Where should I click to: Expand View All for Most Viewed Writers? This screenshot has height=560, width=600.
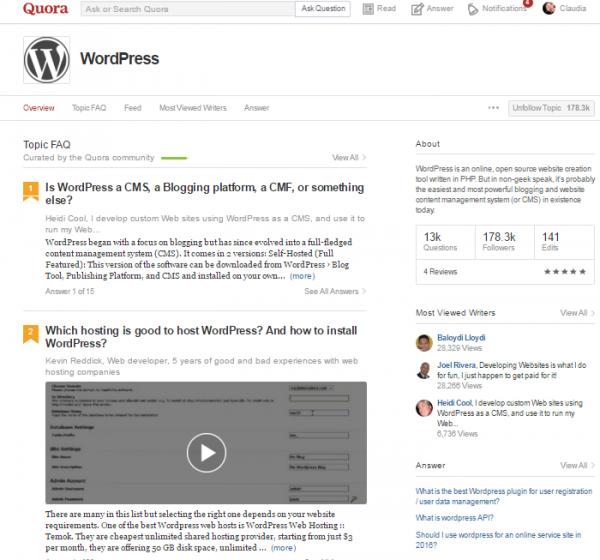577,313
